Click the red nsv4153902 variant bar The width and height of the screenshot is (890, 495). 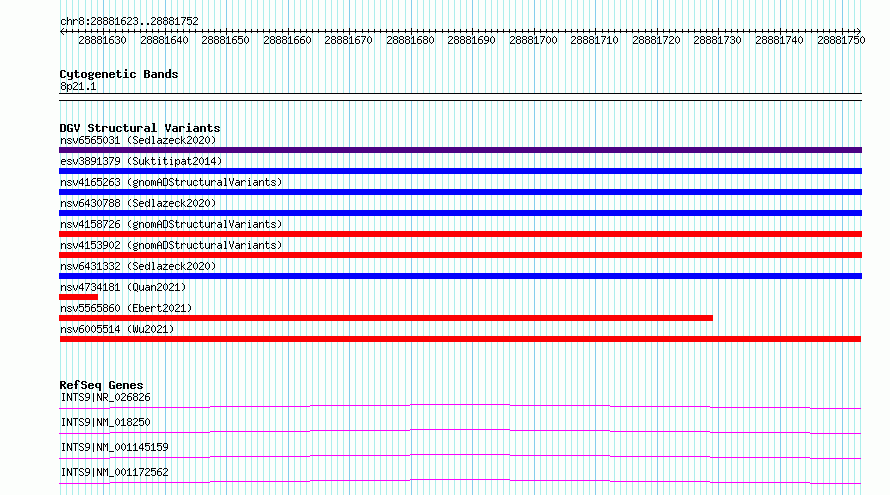[x=460, y=255]
